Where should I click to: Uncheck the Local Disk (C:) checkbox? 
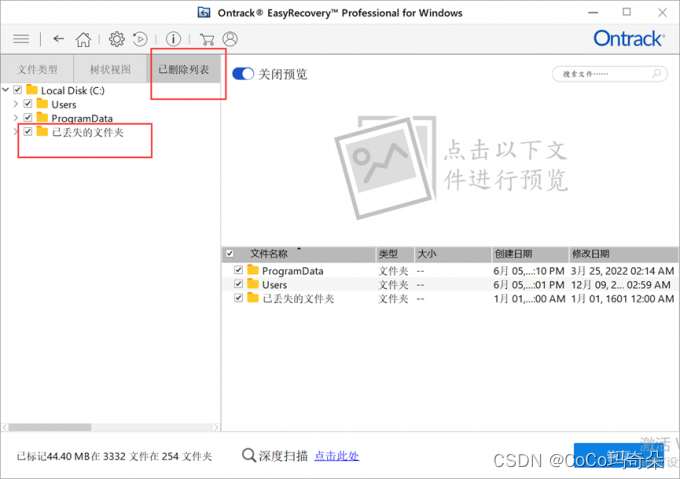17,90
